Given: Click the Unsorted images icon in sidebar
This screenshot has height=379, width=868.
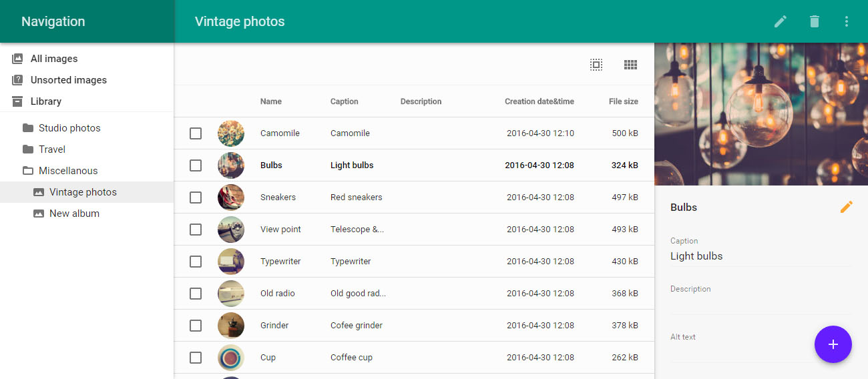Looking at the screenshot, I should point(17,80).
